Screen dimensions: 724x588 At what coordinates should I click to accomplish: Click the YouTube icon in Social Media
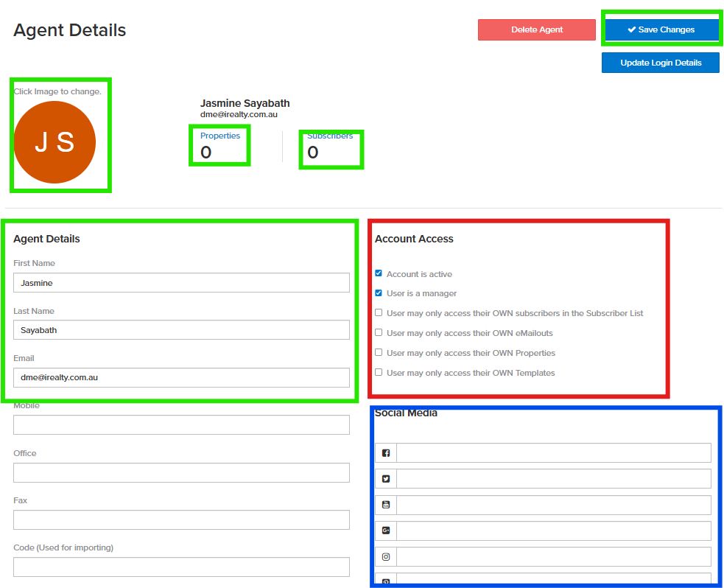click(386, 505)
